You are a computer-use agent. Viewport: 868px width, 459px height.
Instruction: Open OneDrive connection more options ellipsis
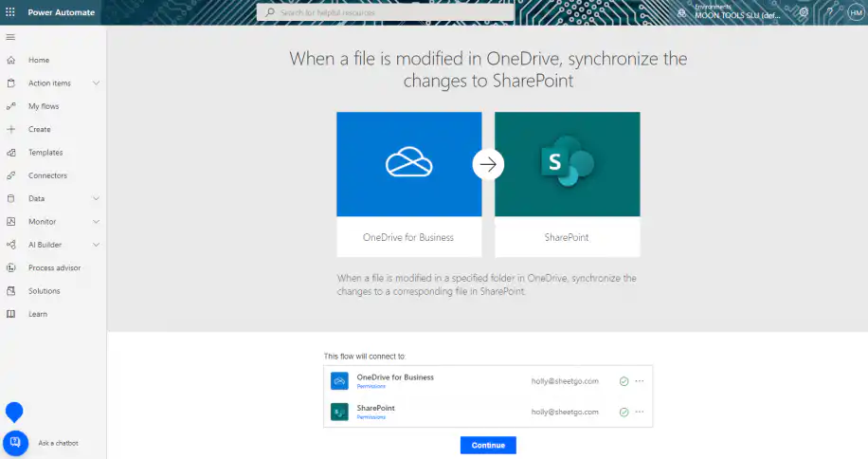click(x=640, y=381)
